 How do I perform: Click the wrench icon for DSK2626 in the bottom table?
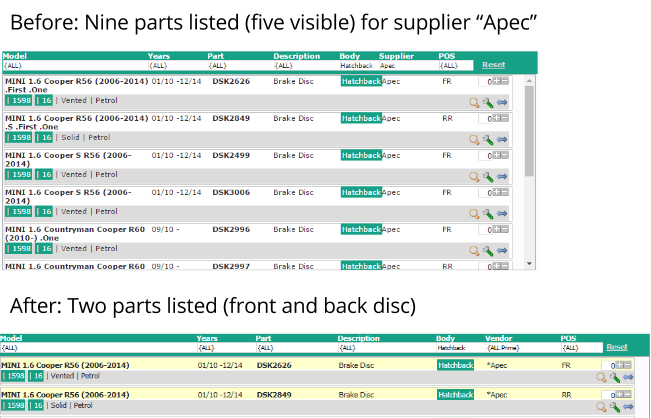(x=615, y=378)
